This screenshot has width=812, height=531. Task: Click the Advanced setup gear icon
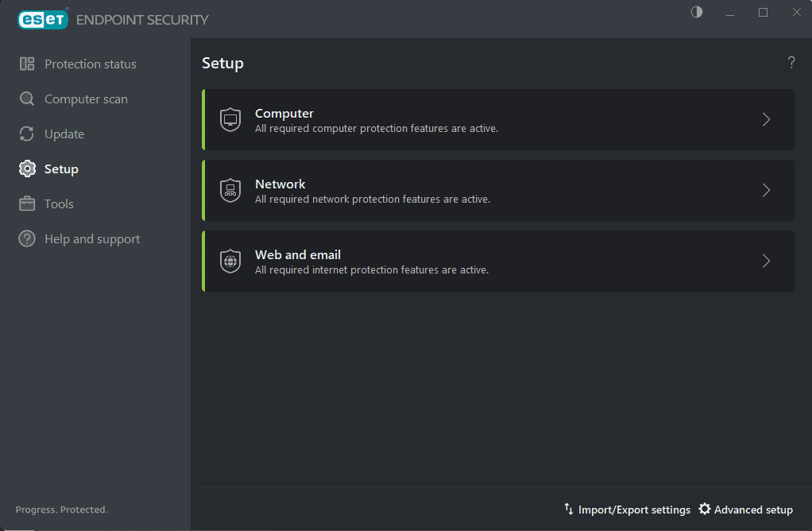coord(704,509)
